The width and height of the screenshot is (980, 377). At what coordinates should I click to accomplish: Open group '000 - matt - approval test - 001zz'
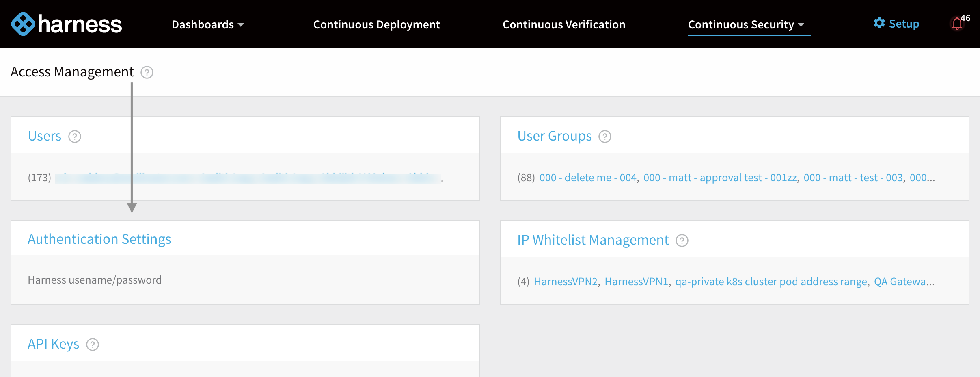720,178
